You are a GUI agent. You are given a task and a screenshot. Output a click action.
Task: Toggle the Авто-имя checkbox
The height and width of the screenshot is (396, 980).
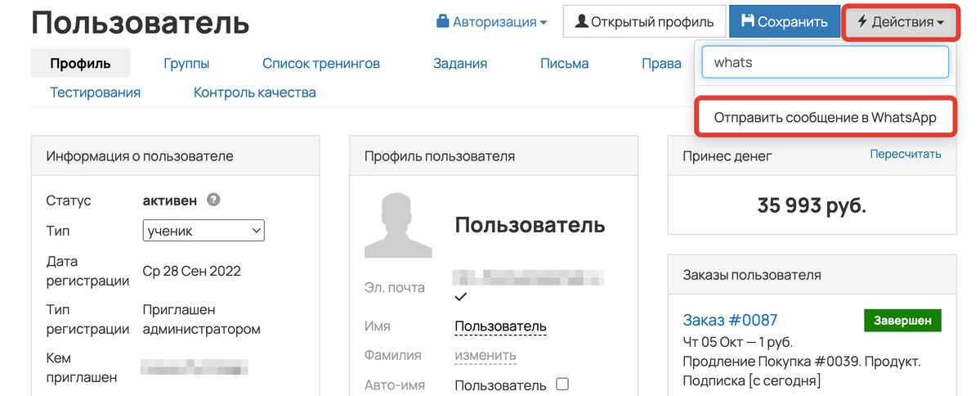(x=562, y=384)
